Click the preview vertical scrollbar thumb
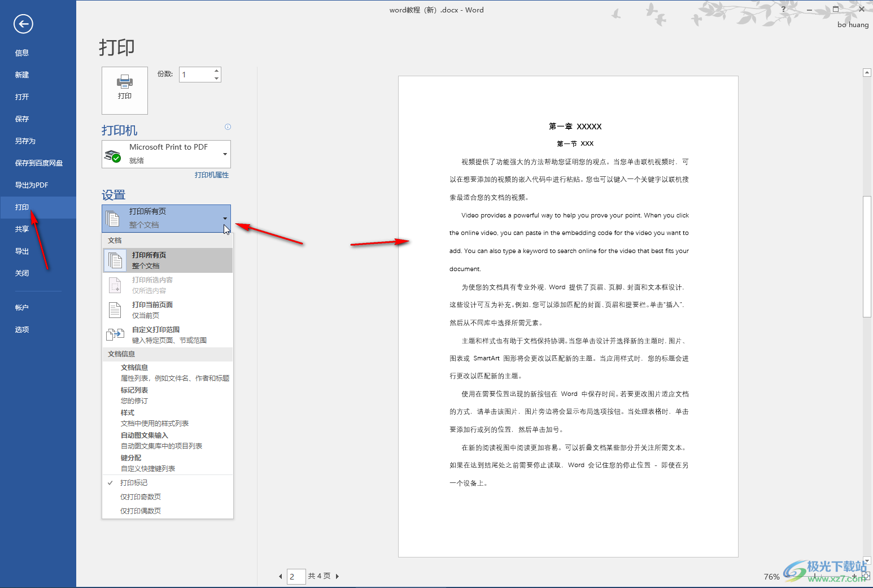 (x=867, y=257)
